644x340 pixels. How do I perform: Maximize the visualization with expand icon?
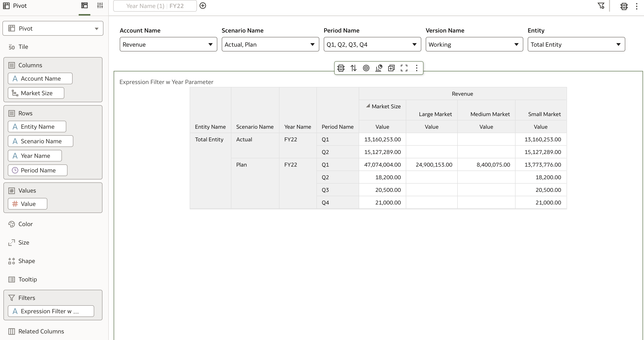[404, 68]
